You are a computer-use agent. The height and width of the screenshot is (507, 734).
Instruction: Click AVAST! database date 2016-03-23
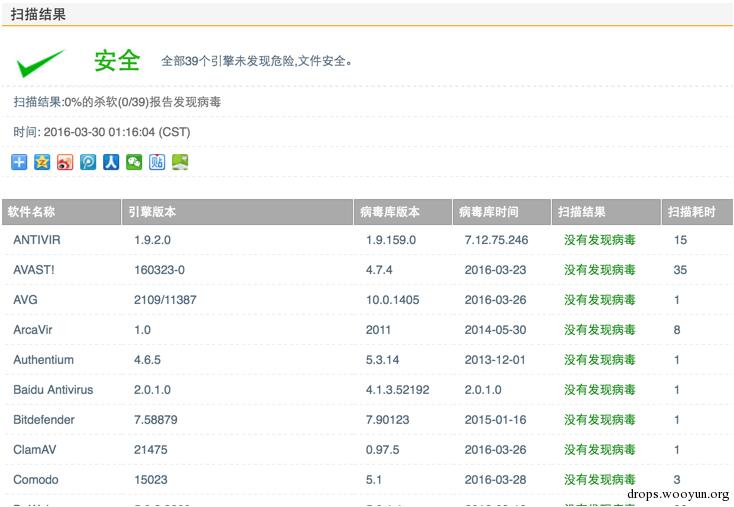(495, 270)
